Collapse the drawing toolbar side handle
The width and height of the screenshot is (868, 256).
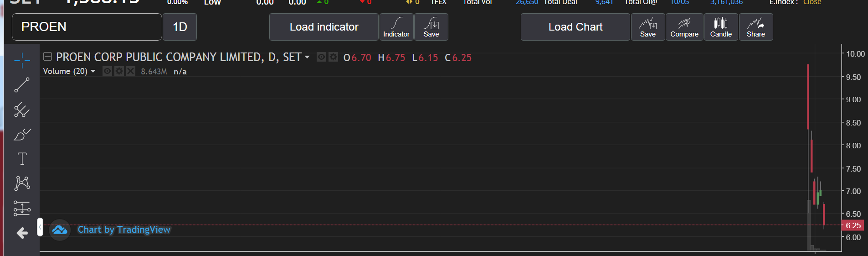[x=40, y=227]
